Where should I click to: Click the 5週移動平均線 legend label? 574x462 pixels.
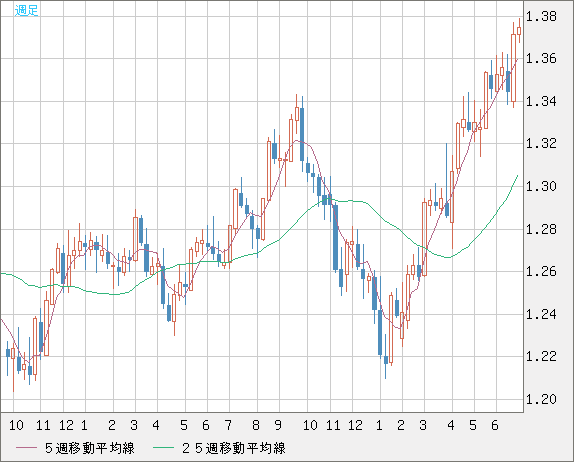(90, 448)
